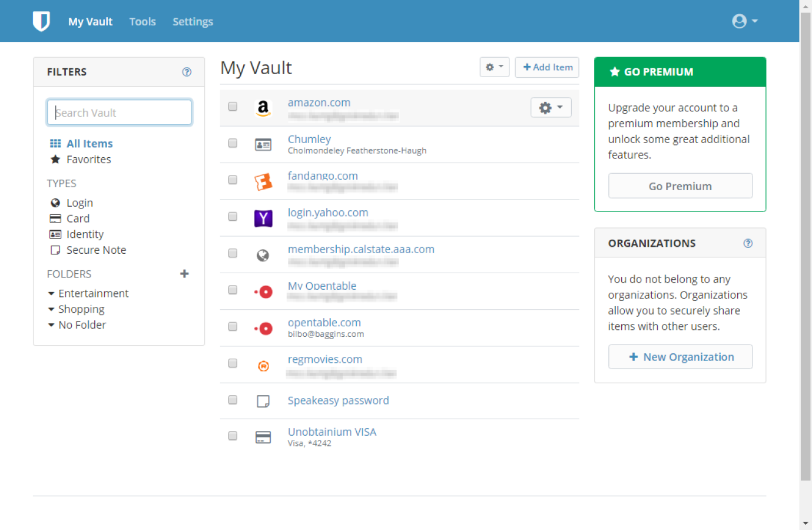
Task: Expand the account profile dropdown menu
Action: 744,21
